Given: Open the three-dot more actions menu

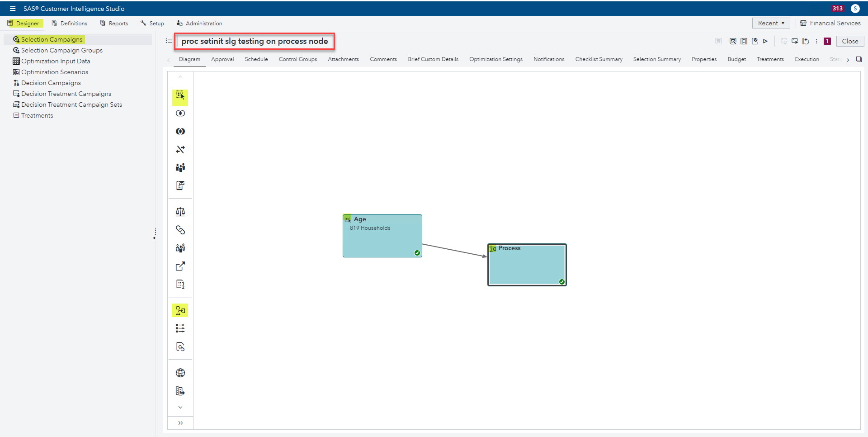Looking at the screenshot, I should coord(816,41).
